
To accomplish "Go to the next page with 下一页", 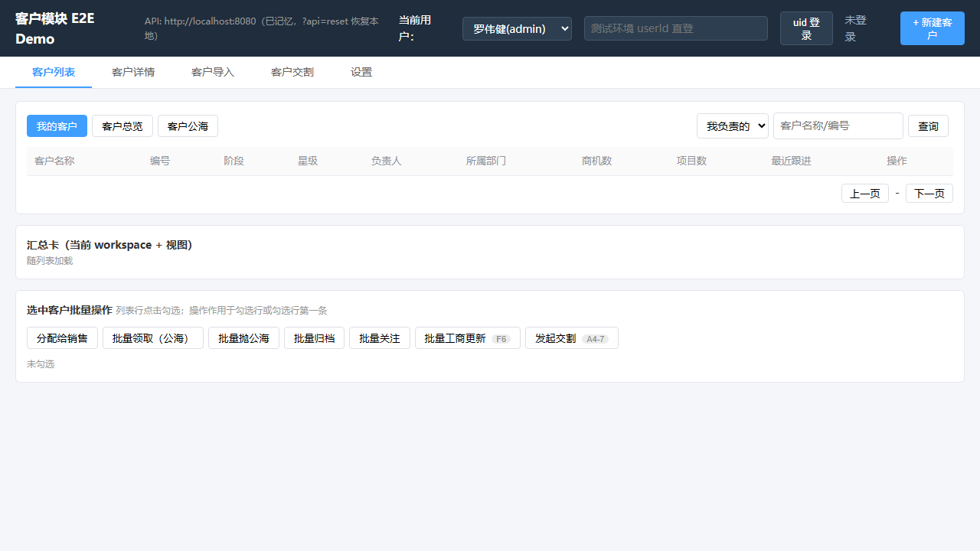I will point(929,194).
